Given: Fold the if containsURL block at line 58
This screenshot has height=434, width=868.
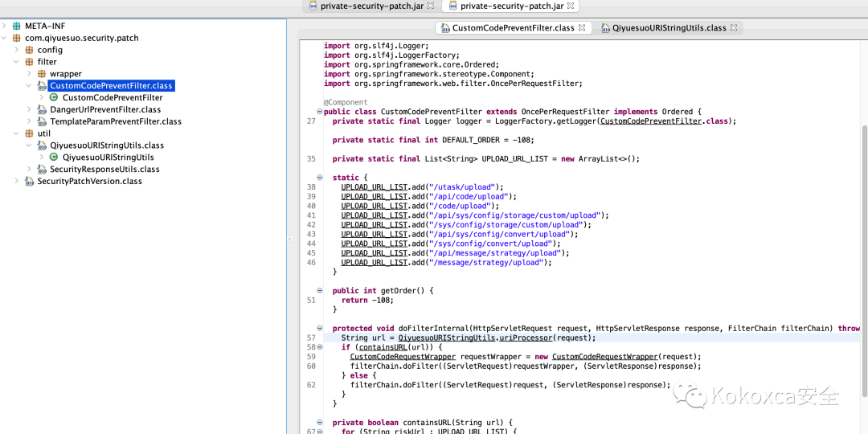Looking at the screenshot, I should point(319,347).
